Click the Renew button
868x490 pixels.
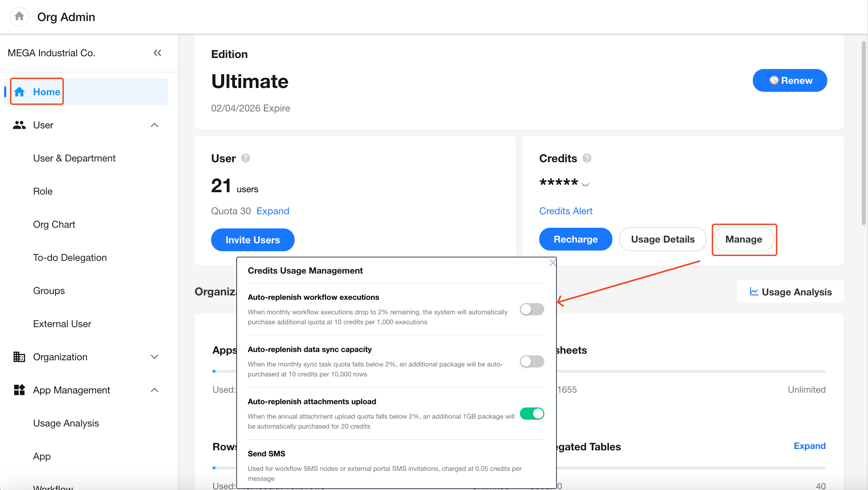[x=789, y=80]
